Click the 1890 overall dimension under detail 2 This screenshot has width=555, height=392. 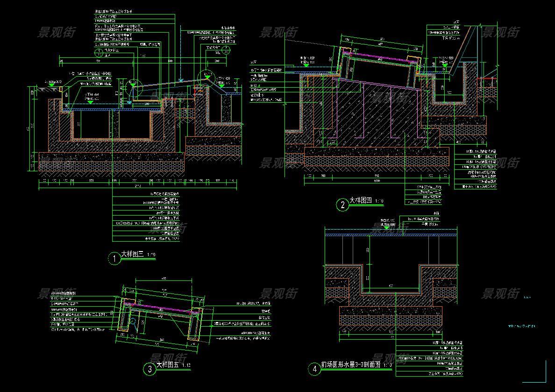tap(377, 181)
